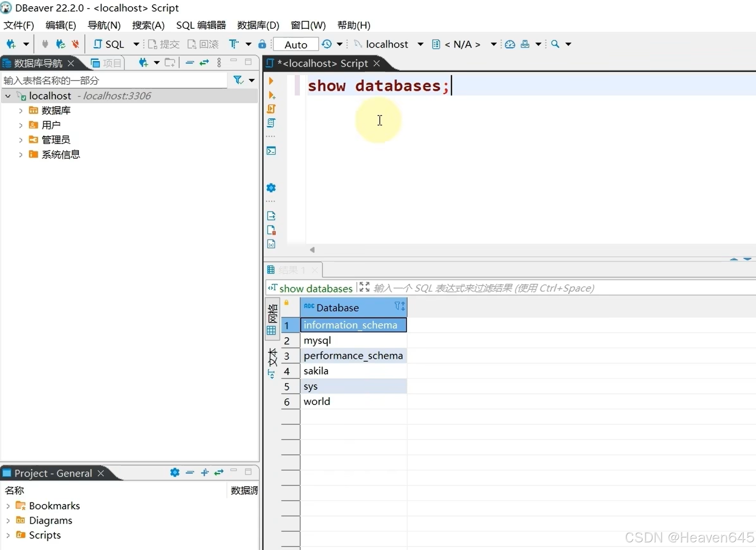Click the 回滚 rollback button
This screenshot has width=756, height=550.
coord(203,44)
